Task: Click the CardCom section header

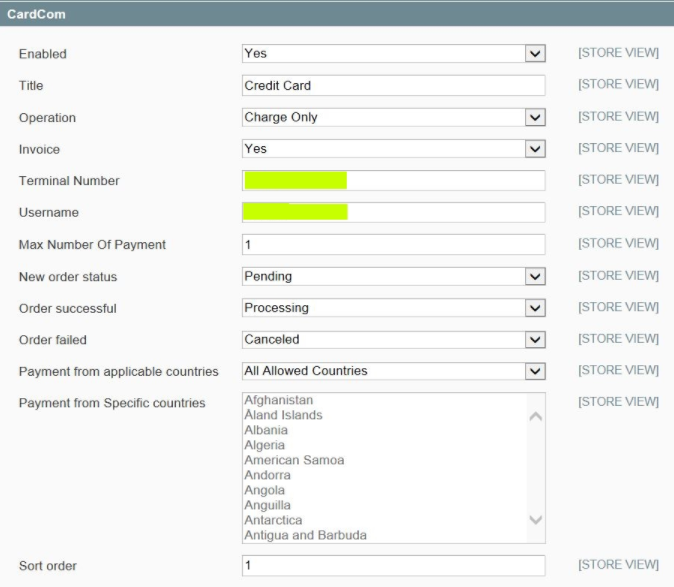Action: 337,14
